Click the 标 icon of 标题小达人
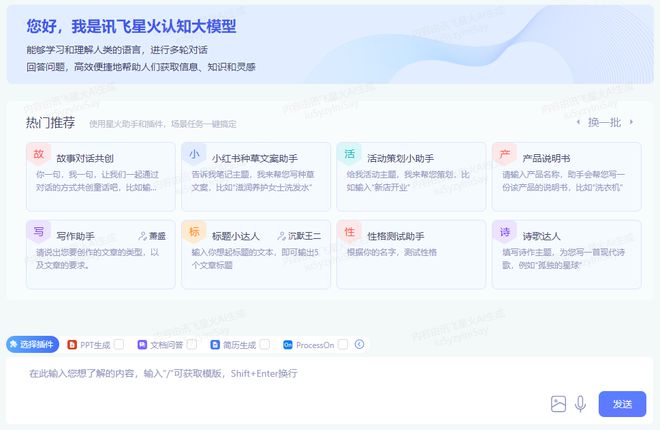Screen dimensions: 660x430 194,232
